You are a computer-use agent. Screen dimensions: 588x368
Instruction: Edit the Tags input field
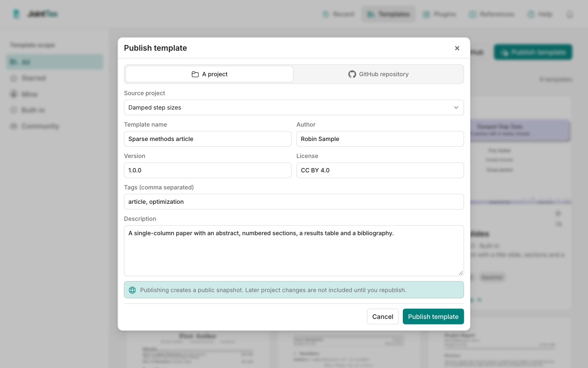pos(294,202)
